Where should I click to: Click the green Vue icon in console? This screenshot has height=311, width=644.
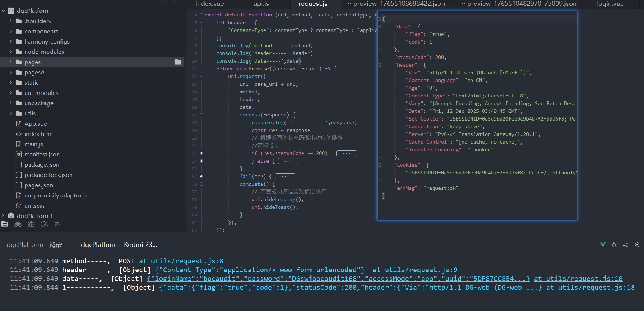pyautogui.click(x=603, y=245)
